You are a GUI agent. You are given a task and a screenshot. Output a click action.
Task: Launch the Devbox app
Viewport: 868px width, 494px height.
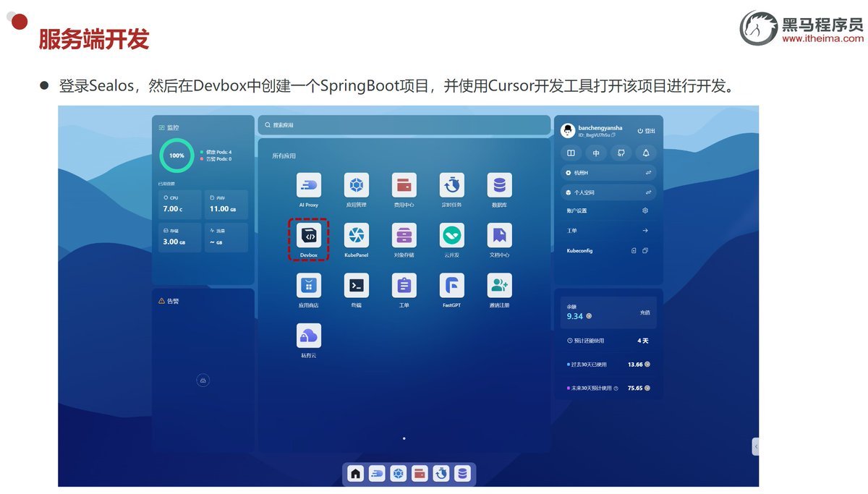click(x=309, y=235)
